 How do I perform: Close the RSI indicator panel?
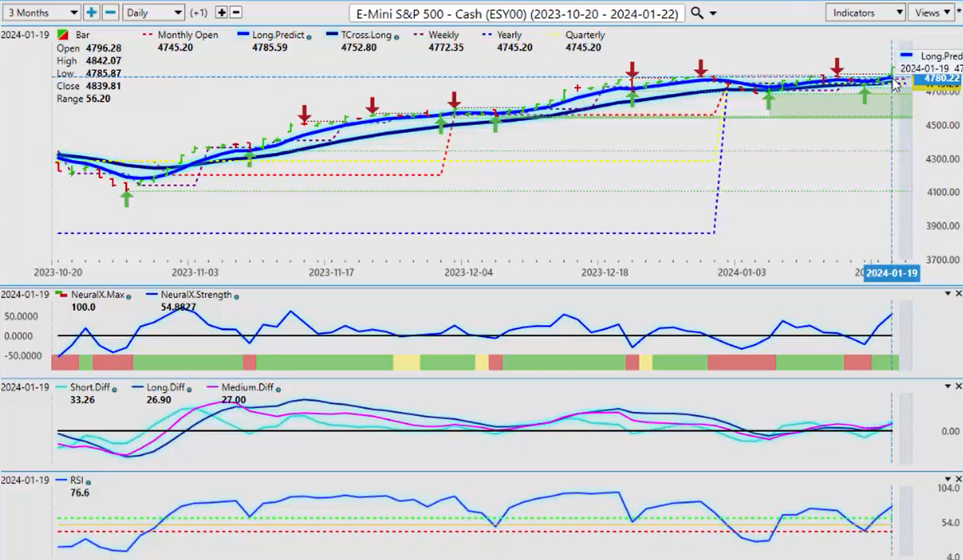pyautogui.click(x=958, y=479)
